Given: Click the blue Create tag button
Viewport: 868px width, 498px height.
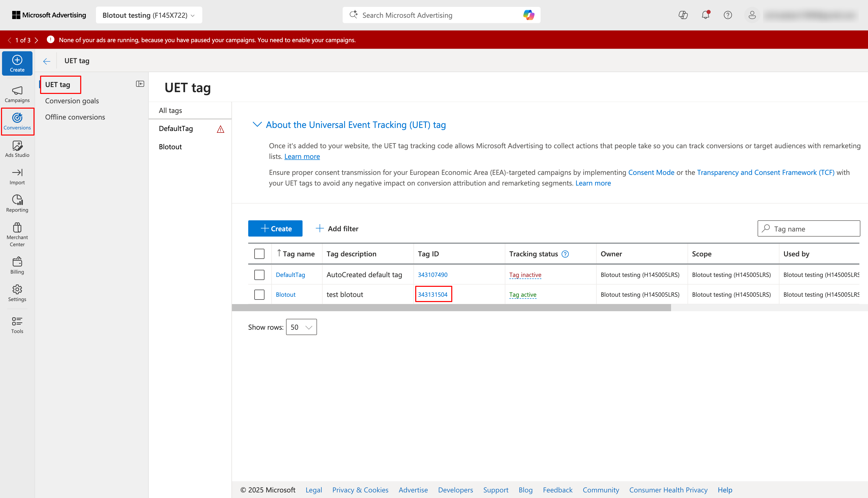Looking at the screenshot, I should click(275, 228).
